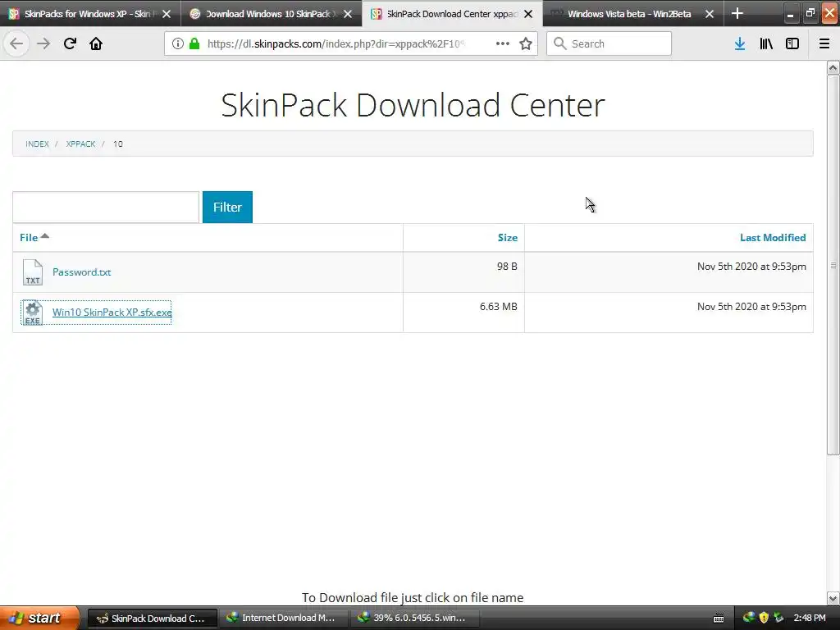Go back to previous page
This screenshot has height=630, width=840.
[x=16, y=43]
